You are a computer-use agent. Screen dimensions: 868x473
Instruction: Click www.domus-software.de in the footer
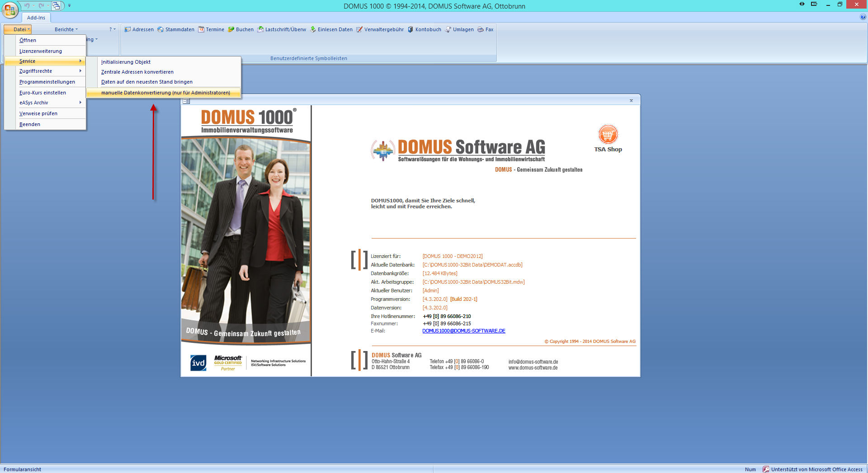[533, 368]
